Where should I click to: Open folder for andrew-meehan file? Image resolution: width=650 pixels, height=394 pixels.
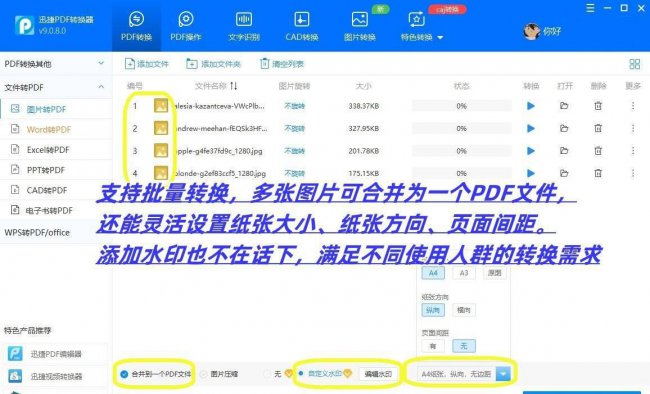click(564, 128)
